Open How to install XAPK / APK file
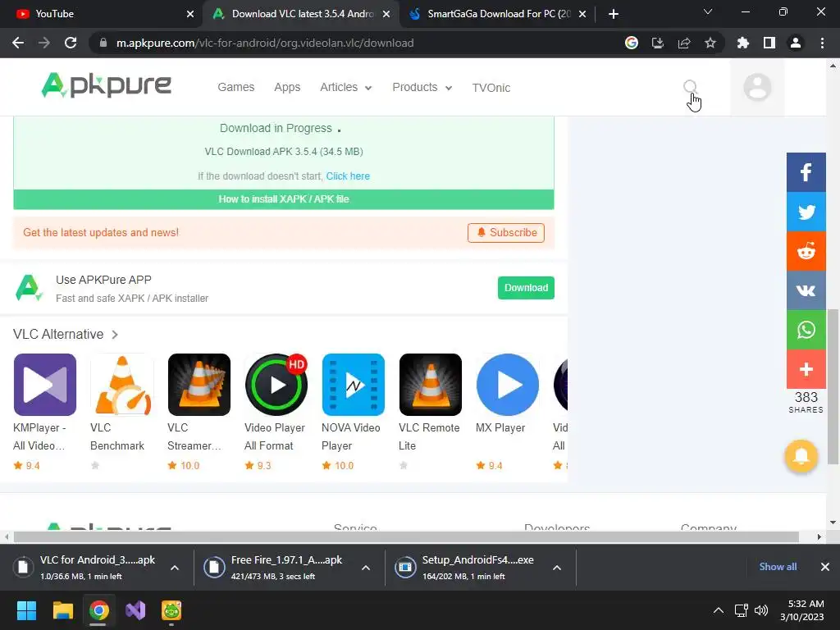 tap(283, 199)
